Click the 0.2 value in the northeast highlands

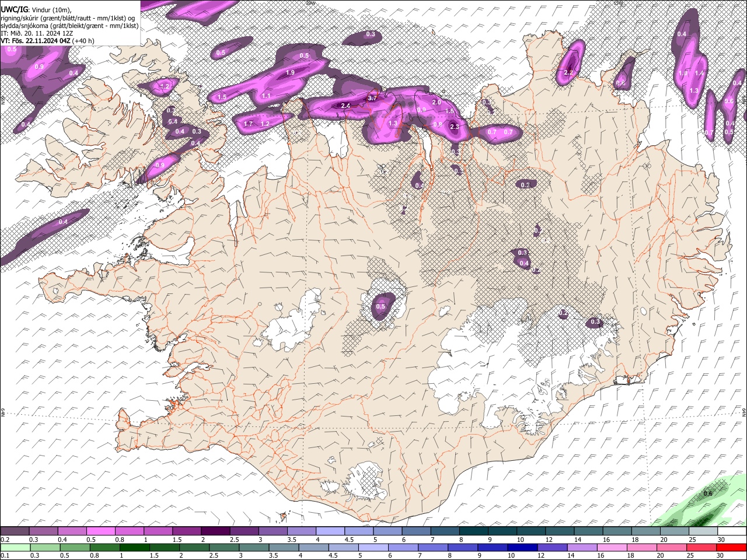[525, 185]
